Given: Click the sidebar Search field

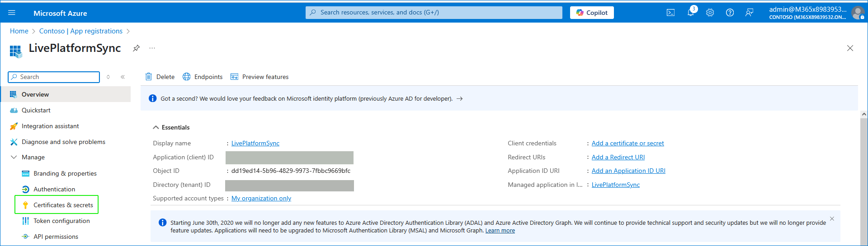Looking at the screenshot, I should point(54,77).
